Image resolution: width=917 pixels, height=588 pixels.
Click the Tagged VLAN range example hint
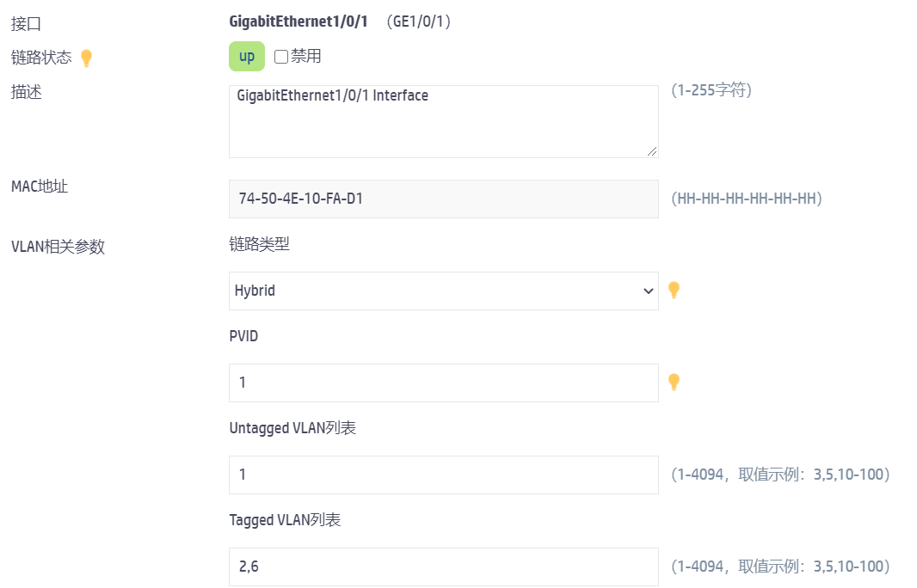point(779,567)
